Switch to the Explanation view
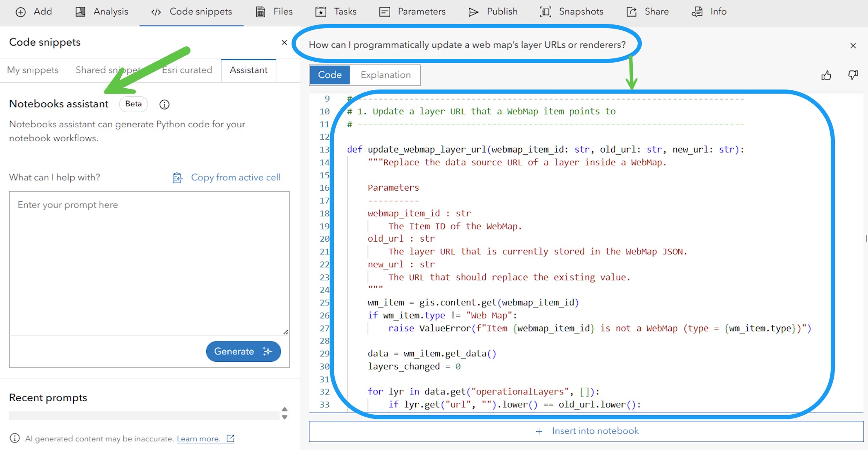This screenshot has height=450, width=868. [386, 75]
